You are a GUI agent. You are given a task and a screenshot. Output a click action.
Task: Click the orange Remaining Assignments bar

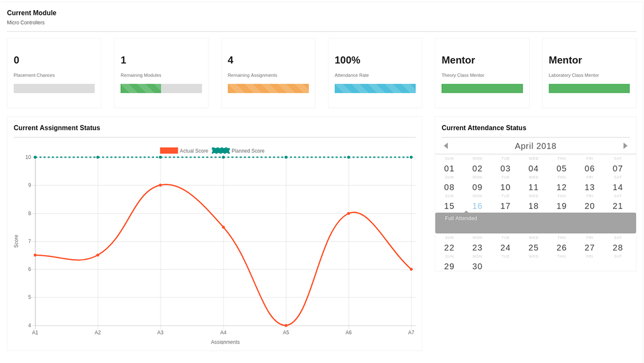click(268, 88)
